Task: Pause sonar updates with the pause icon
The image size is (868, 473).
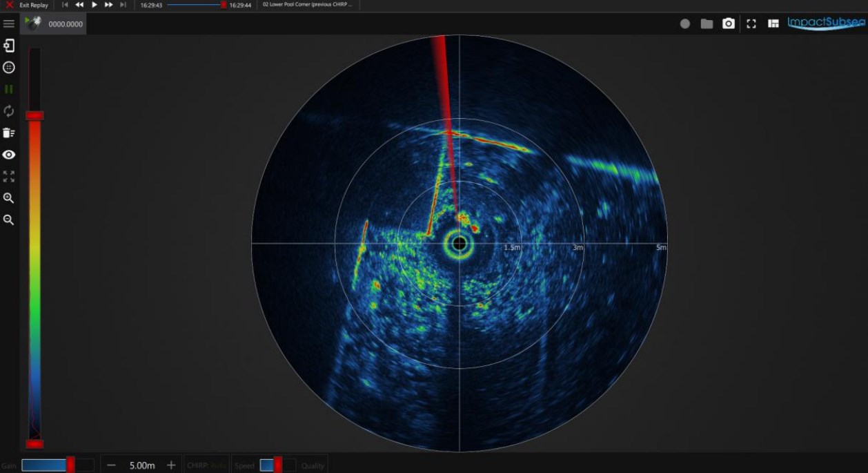Action: click(9, 88)
